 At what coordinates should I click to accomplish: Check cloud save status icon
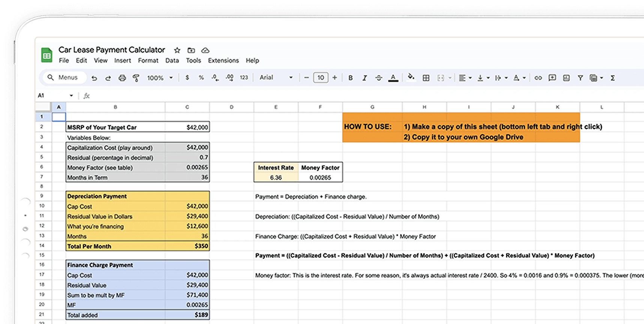(205, 50)
